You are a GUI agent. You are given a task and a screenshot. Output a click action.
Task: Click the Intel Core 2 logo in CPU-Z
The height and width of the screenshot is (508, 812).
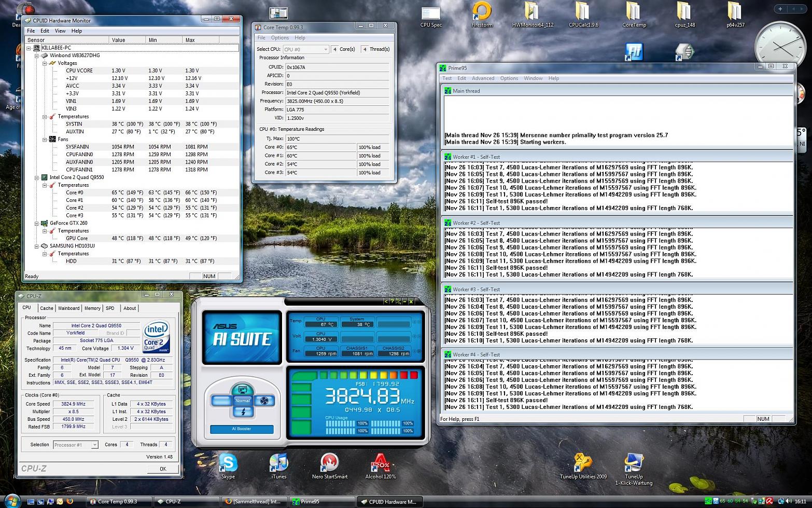[x=156, y=337]
